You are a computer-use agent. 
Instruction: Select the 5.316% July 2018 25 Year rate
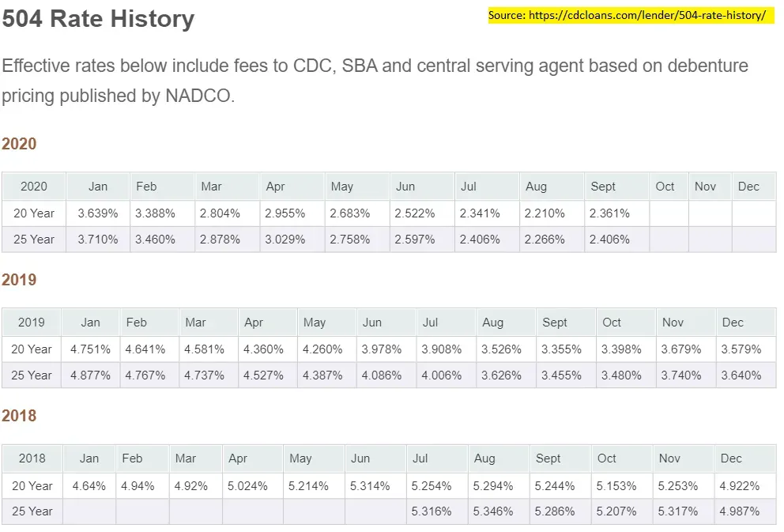click(x=432, y=511)
